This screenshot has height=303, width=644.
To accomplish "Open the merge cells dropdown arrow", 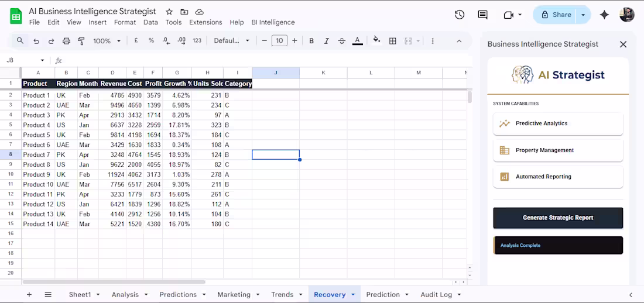I will point(418,41).
